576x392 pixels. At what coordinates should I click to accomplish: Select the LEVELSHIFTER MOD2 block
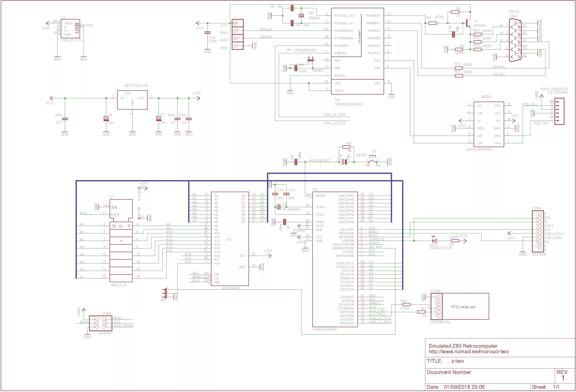pyautogui.click(x=488, y=124)
